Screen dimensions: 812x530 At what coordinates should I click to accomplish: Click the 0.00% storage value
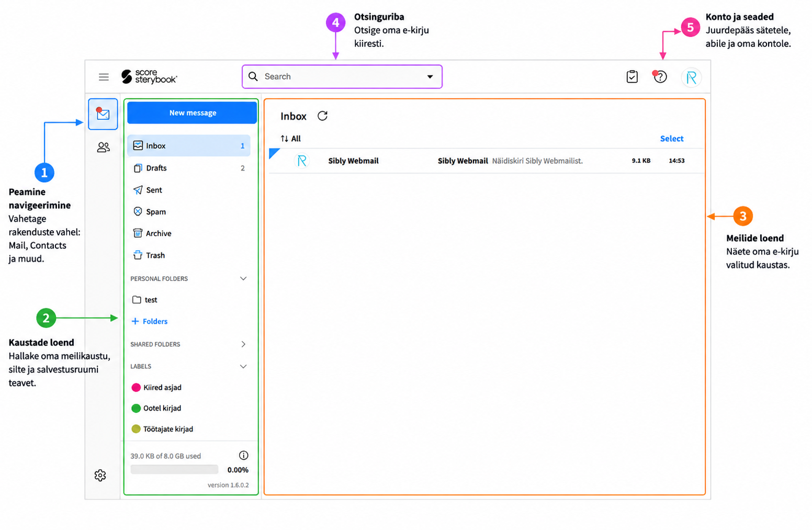coord(238,470)
